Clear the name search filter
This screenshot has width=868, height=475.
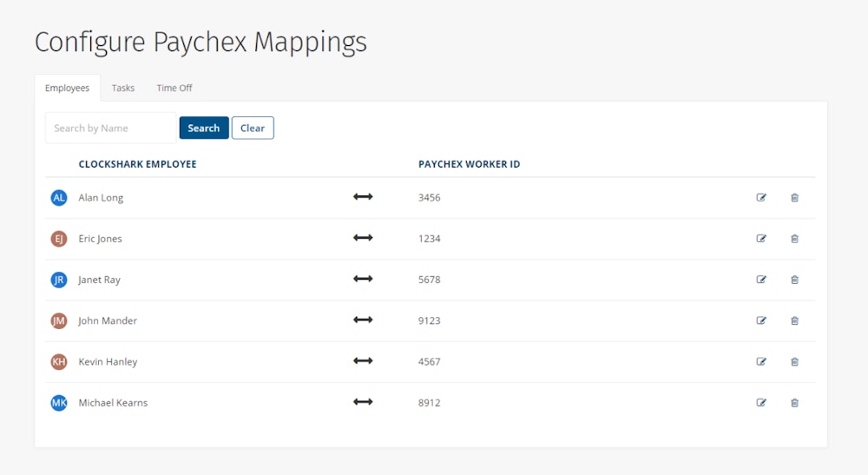[253, 129]
